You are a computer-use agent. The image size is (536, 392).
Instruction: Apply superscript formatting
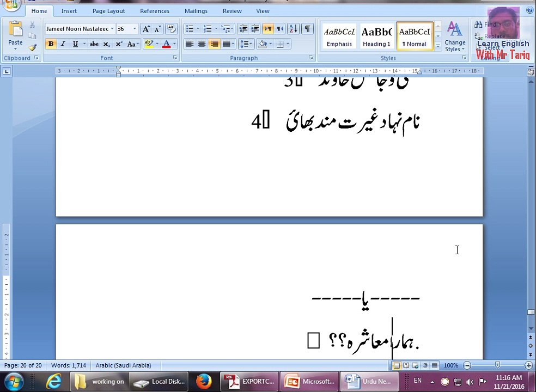click(x=119, y=44)
